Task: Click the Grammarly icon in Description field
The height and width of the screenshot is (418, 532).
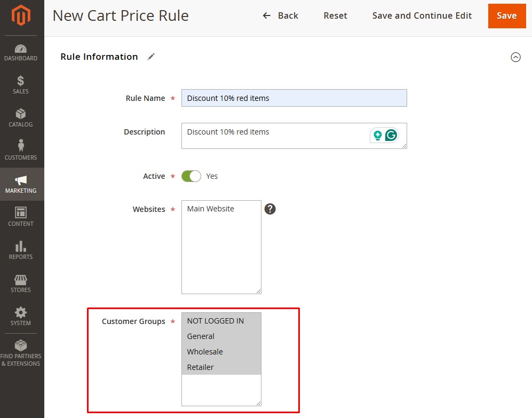Action: click(391, 136)
